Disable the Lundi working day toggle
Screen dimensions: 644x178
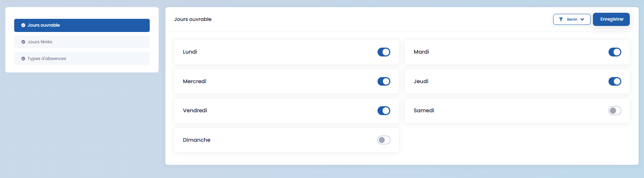[384, 52]
